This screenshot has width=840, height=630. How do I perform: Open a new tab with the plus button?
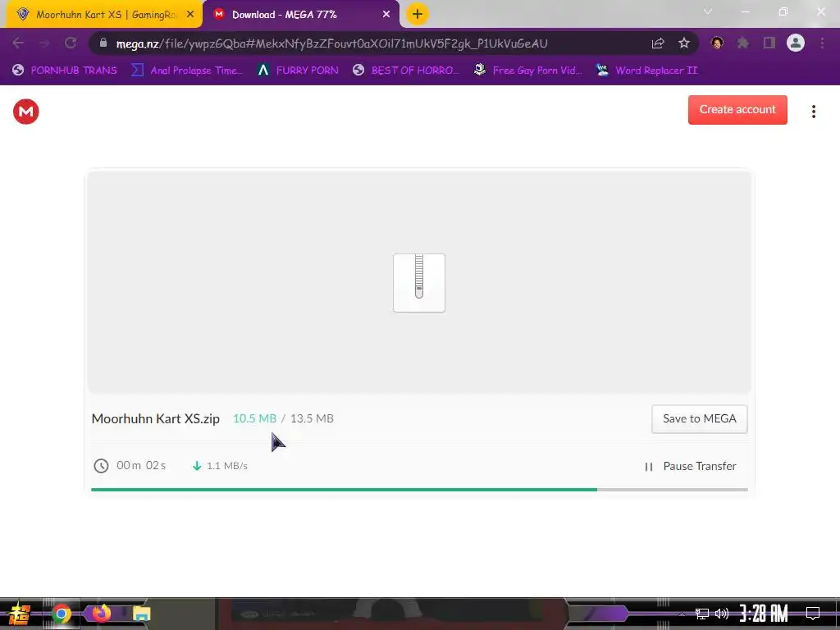coord(418,15)
